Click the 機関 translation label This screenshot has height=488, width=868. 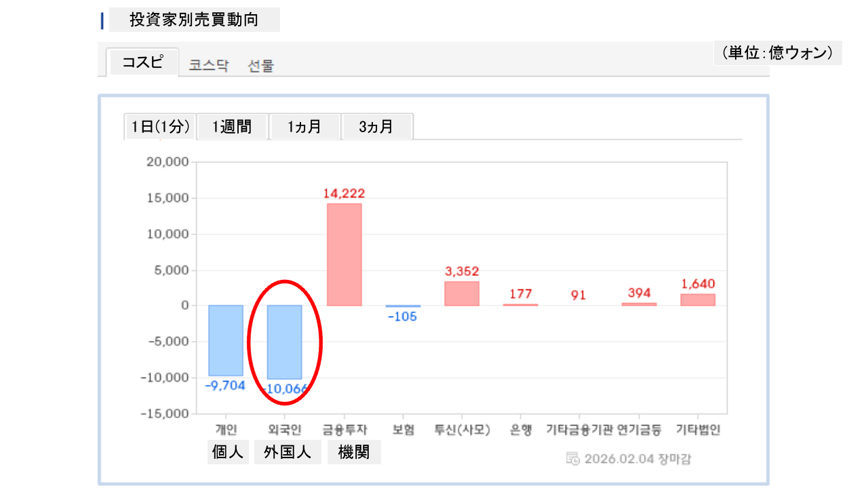pyautogui.click(x=354, y=453)
